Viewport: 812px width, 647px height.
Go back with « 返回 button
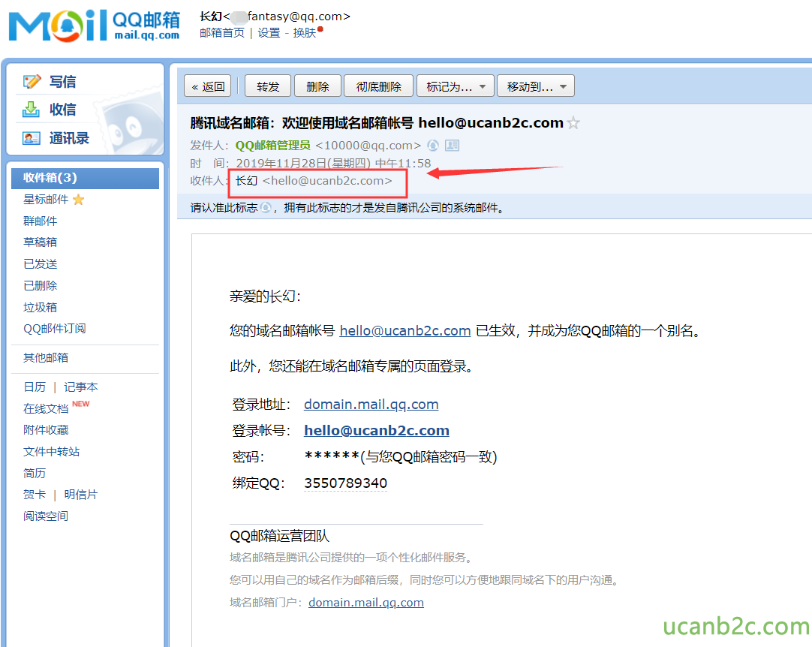[208, 86]
